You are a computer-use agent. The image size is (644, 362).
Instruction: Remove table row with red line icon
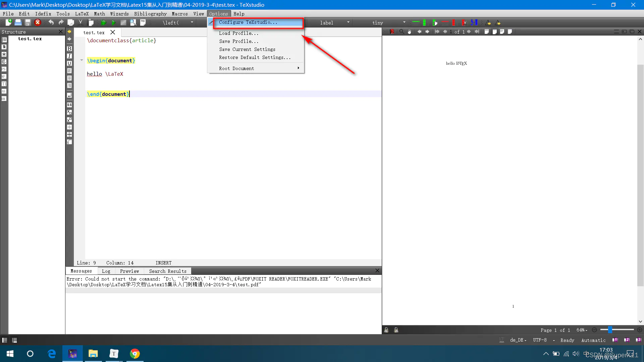pos(445,22)
